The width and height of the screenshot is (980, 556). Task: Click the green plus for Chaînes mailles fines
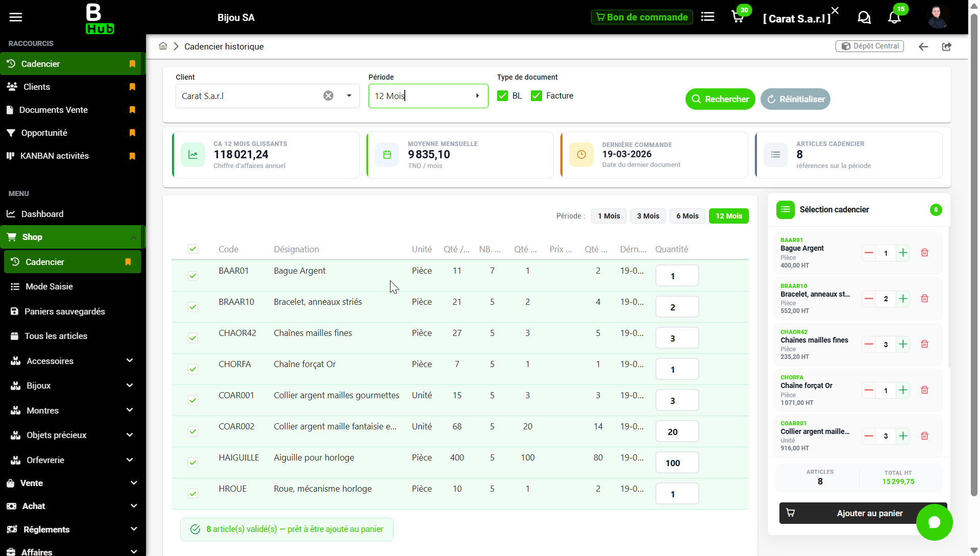click(x=903, y=344)
